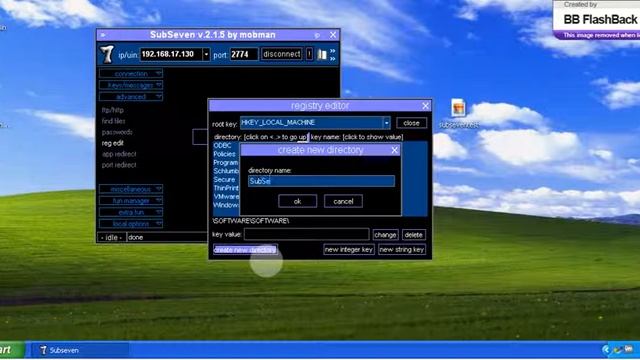
Task: Confirm new directory with ok button
Action: pos(298,201)
